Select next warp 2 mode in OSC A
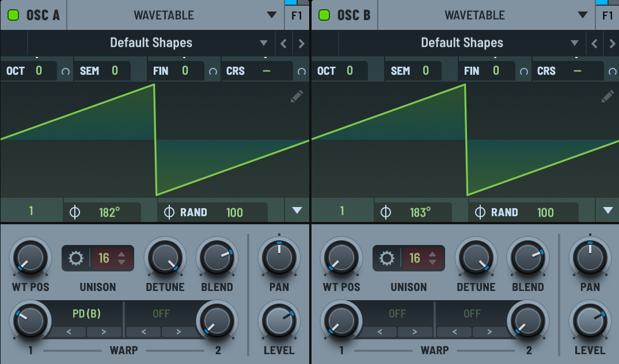The width and height of the screenshot is (619, 364). [x=179, y=332]
